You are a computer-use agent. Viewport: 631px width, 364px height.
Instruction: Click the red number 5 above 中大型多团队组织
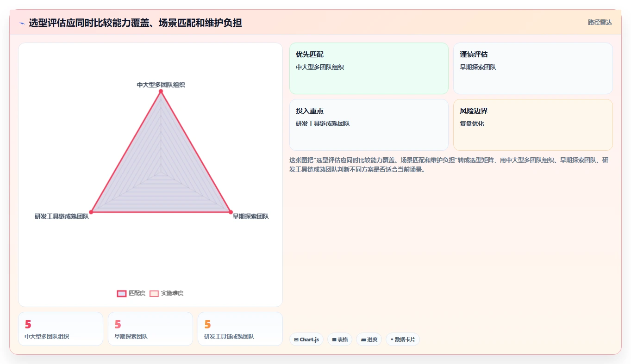pos(28,325)
